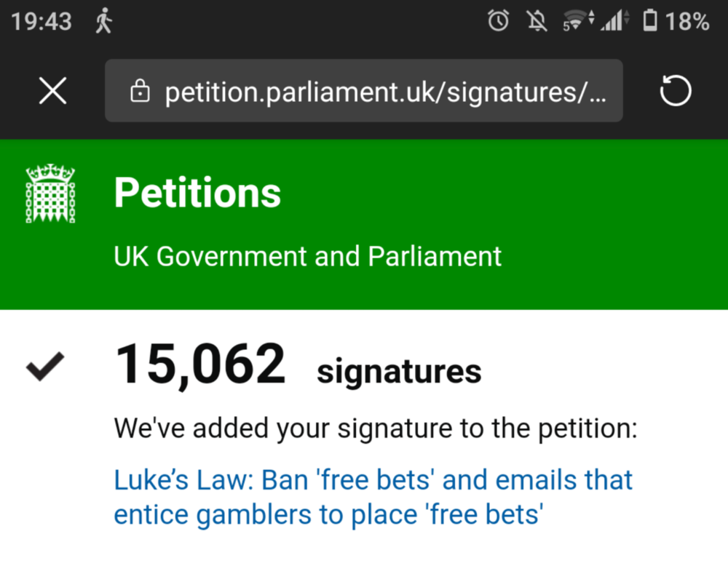Close the browser tab with X icon
Viewport: 728px width, 574px height.
53,90
